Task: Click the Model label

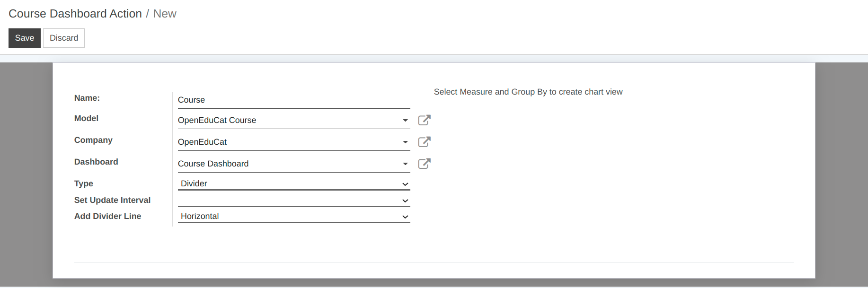Action: [x=86, y=118]
